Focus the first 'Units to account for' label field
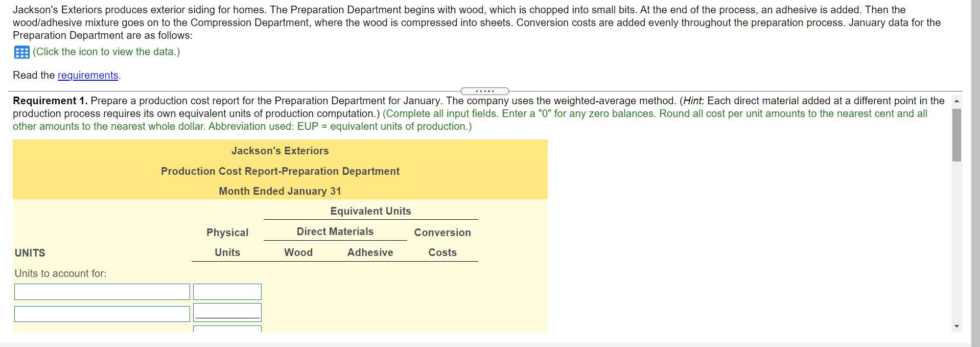Screen dimensions: 980x347 102,292
